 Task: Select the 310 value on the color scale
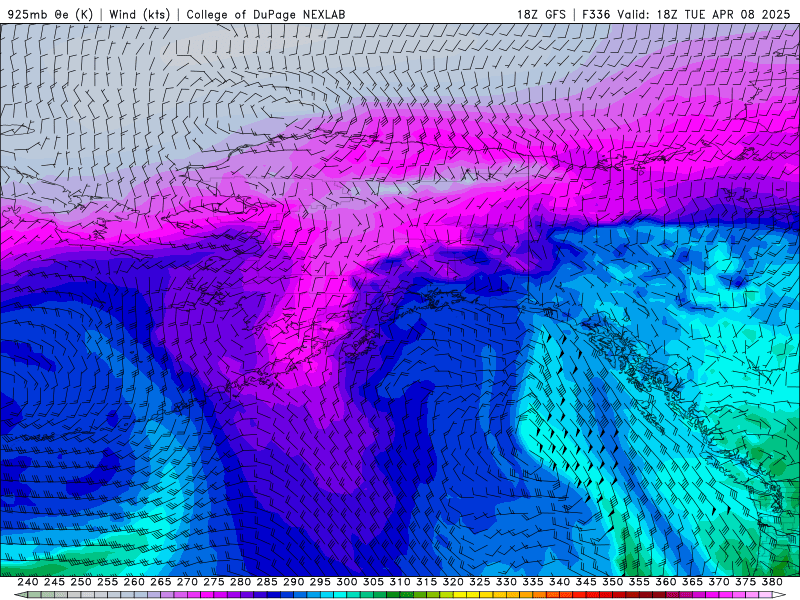click(399, 582)
